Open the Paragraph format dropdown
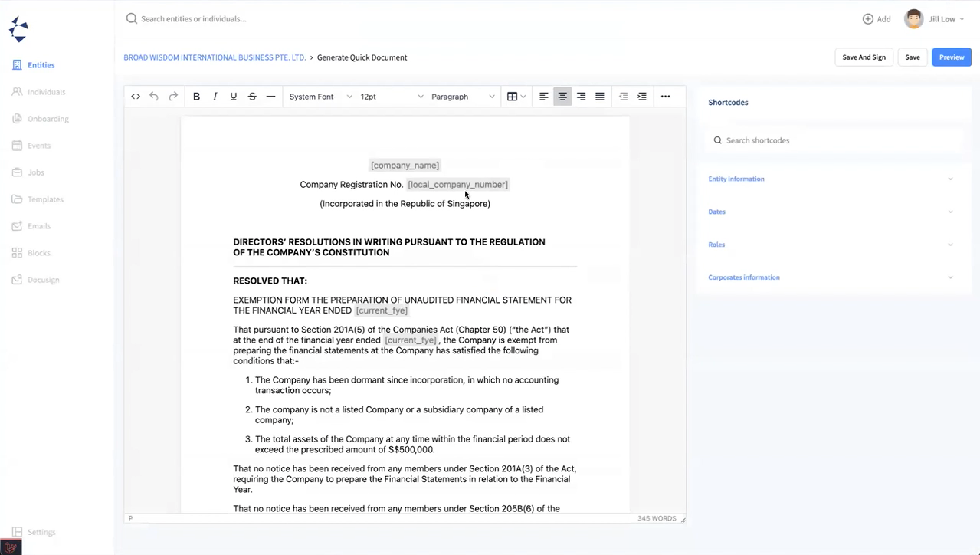Viewport: 980px width, 555px height. point(463,97)
